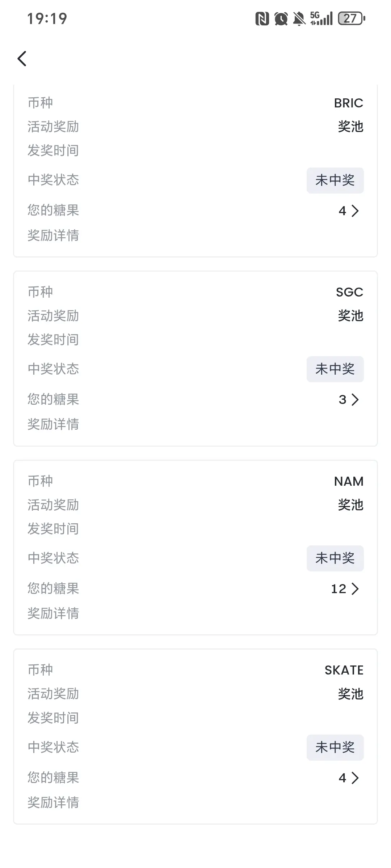Tap NAM 未中奖 status badge
Image resolution: width=391 pixels, height=868 pixels.
(x=335, y=558)
